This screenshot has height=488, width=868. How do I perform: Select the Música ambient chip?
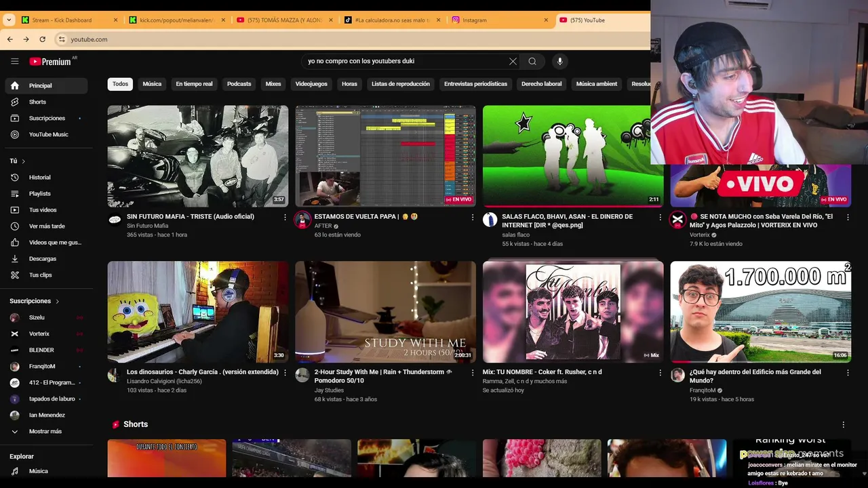tap(597, 84)
